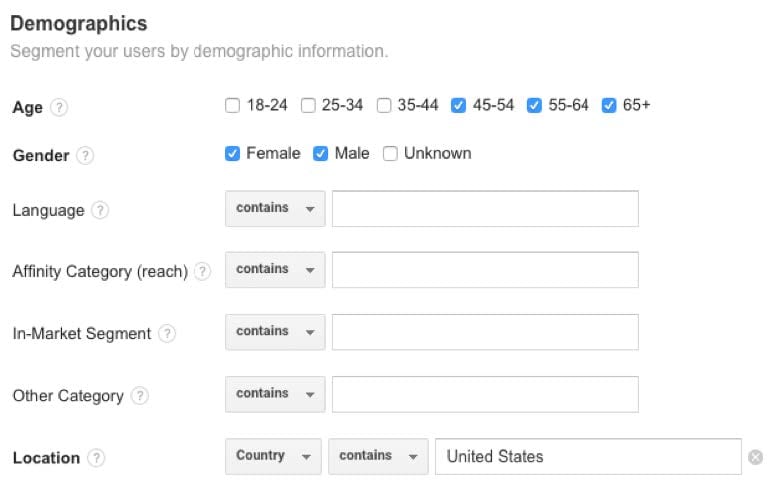Expand the Location Country dropdown
Image resolution: width=778 pixels, height=494 pixels.
tap(274, 456)
